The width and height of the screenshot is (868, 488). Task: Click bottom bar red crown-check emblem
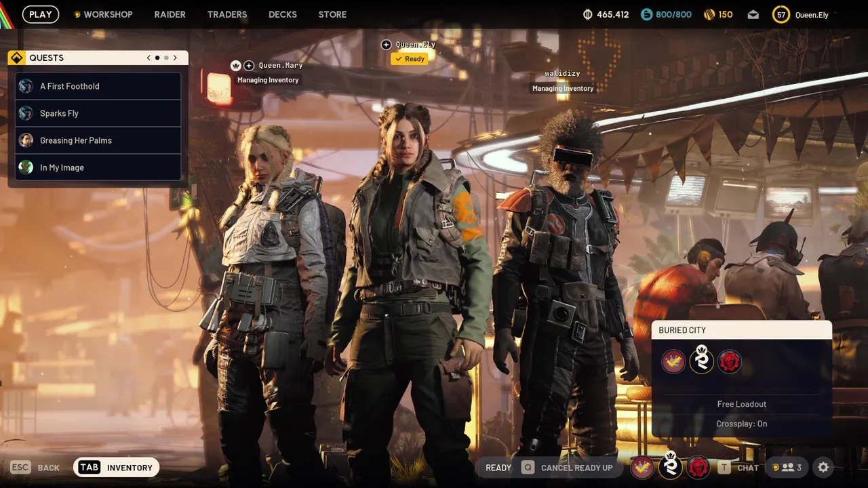click(643, 467)
